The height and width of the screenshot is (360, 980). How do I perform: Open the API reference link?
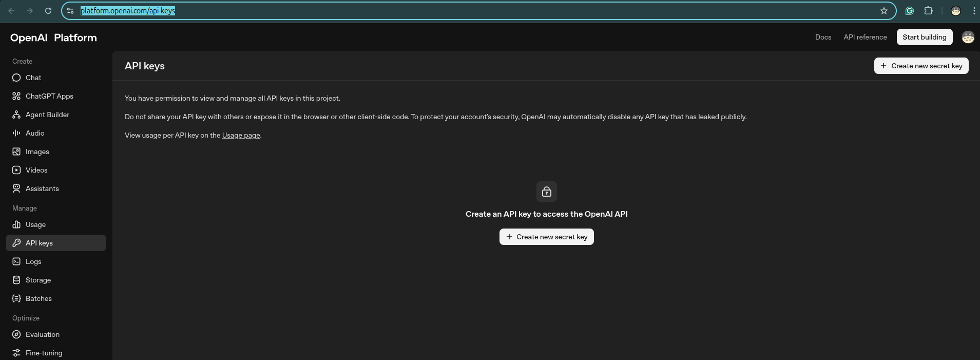point(865,37)
